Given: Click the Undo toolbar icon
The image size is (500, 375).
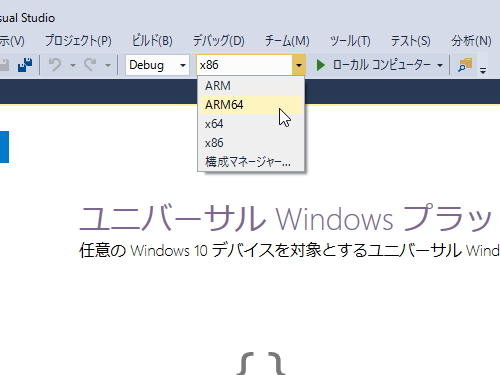Looking at the screenshot, I should [x=55, y=65].
